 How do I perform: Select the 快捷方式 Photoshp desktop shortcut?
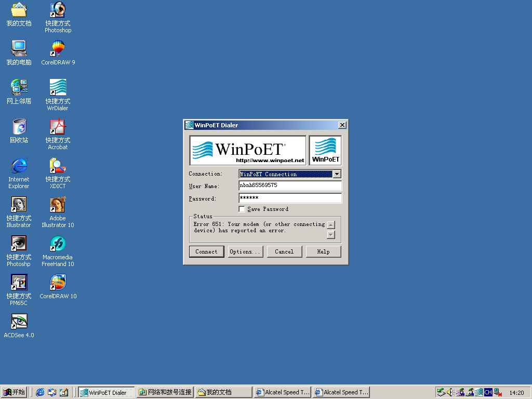(x=19, y=251)
